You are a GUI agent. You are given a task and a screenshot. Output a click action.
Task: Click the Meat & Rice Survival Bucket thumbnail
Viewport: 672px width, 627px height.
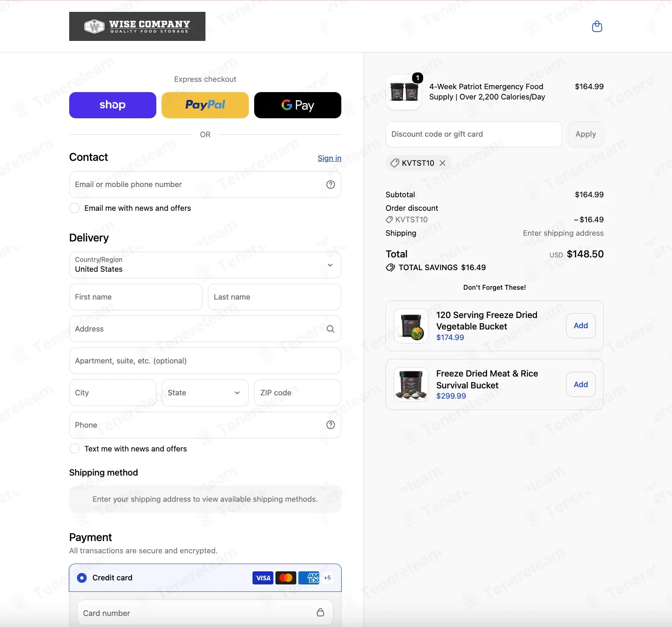(x=411, y=384)
